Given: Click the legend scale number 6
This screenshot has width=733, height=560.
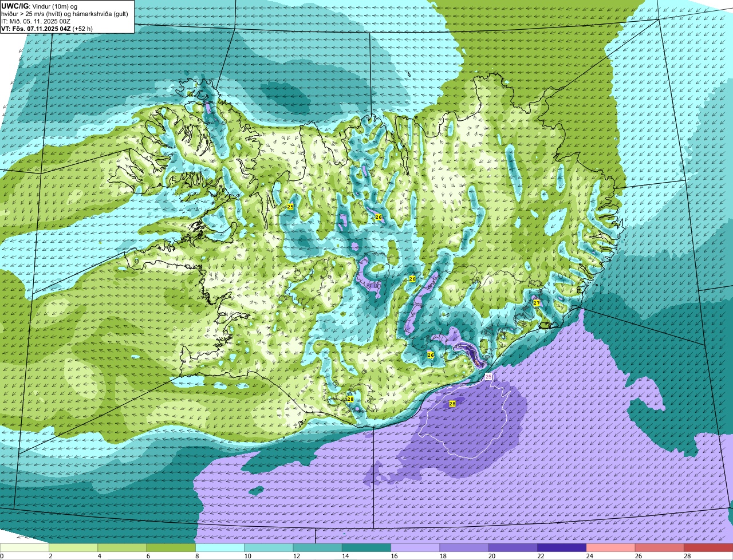Looking at the screenshot, I should click(x=147, y=556).
